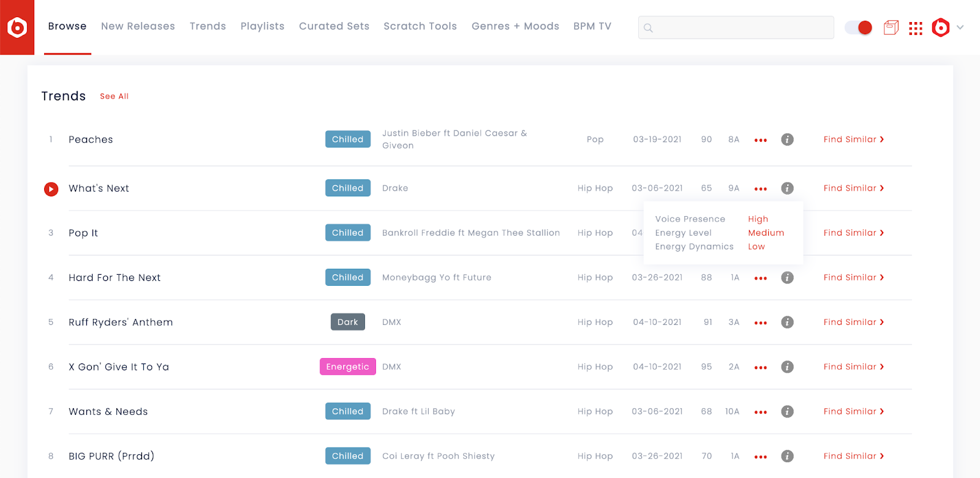Find Similar tracks to What's Next

click(854, 189)
